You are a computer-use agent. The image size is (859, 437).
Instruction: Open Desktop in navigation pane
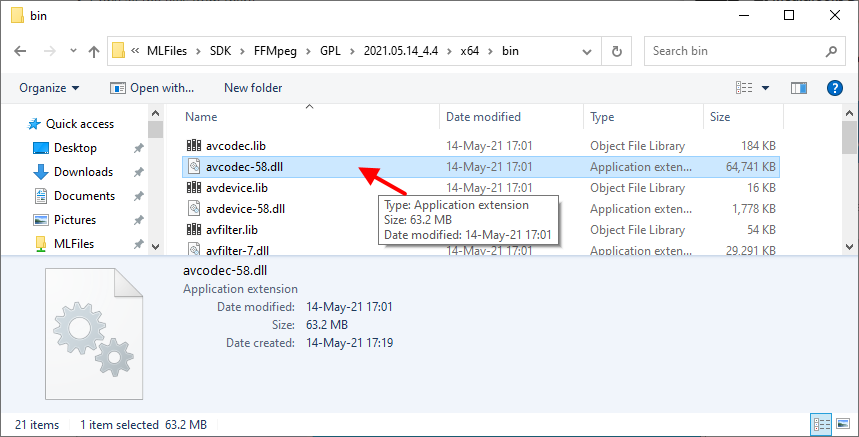pyautogui.click(x=75, y=148)
